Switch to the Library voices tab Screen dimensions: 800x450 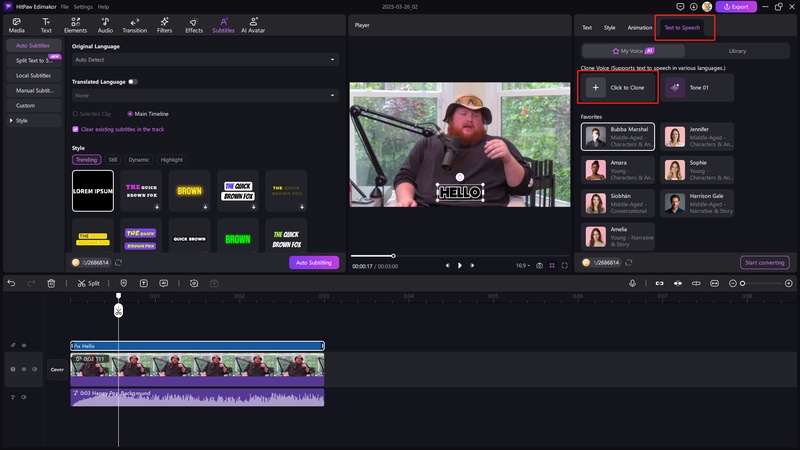[737, 51]
